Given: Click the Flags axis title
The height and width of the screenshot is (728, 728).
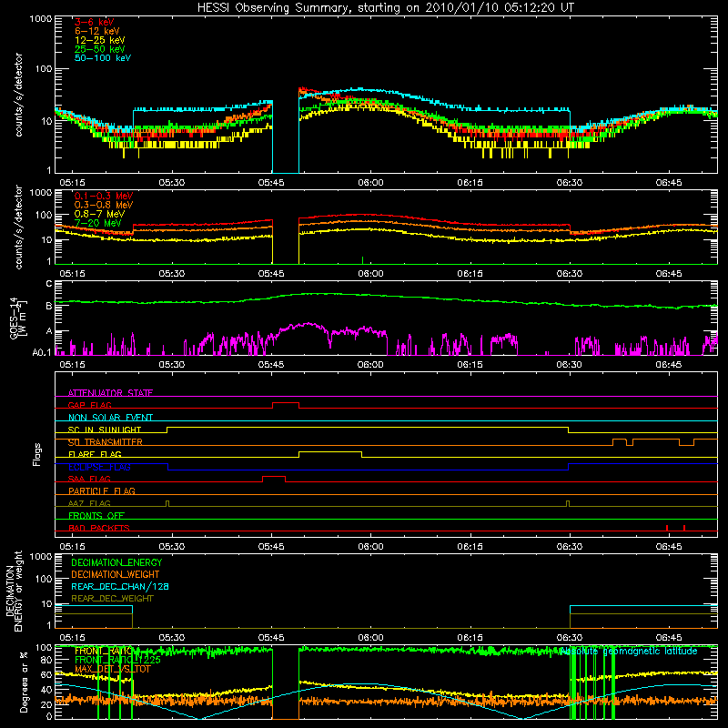Looking at the screenshot, I should click(x=37, y=454).
